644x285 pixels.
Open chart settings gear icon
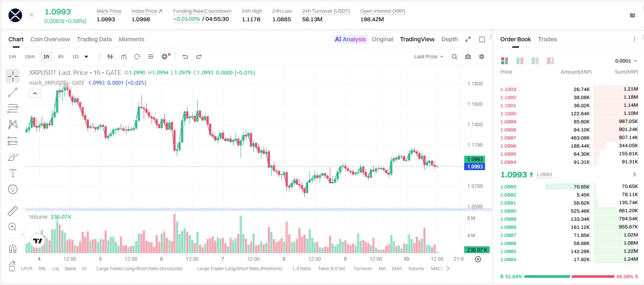(482, 57)
